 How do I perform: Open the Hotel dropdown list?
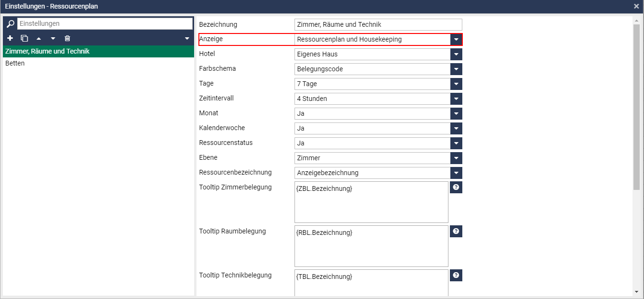click(456, 54)
